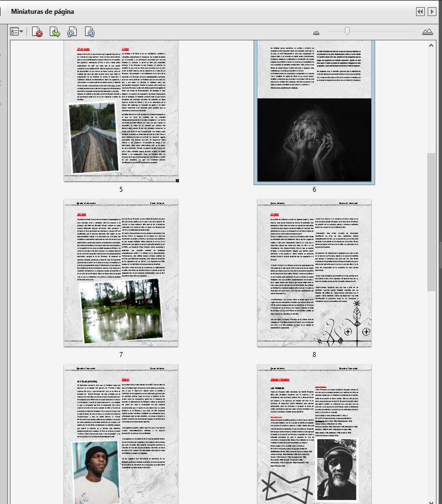
Task: Click the scroll up arrow of the thumbnails
Action: tap(431, 45)
